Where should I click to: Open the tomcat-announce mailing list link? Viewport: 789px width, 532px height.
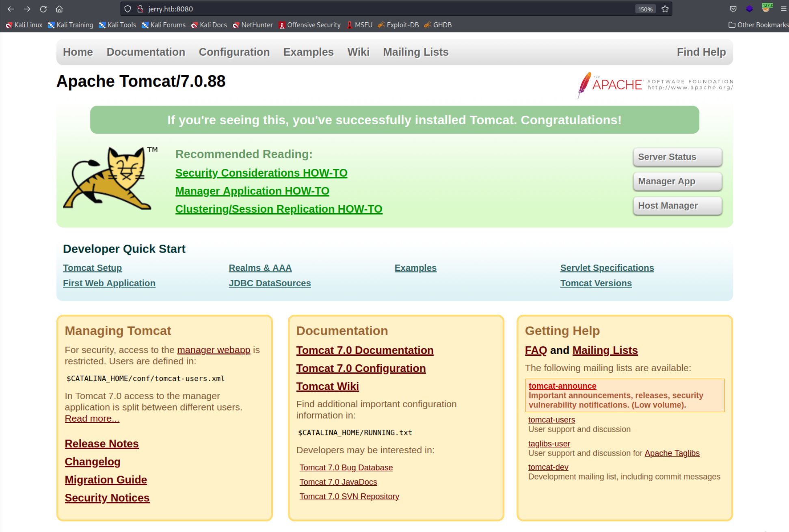click(562, 386)
